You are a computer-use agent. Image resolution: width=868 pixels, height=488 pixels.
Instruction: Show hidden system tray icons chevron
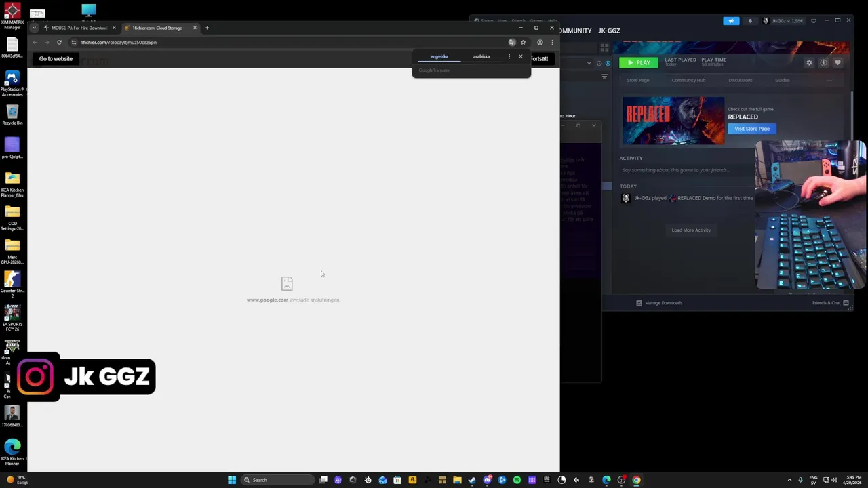click(789, 480)
